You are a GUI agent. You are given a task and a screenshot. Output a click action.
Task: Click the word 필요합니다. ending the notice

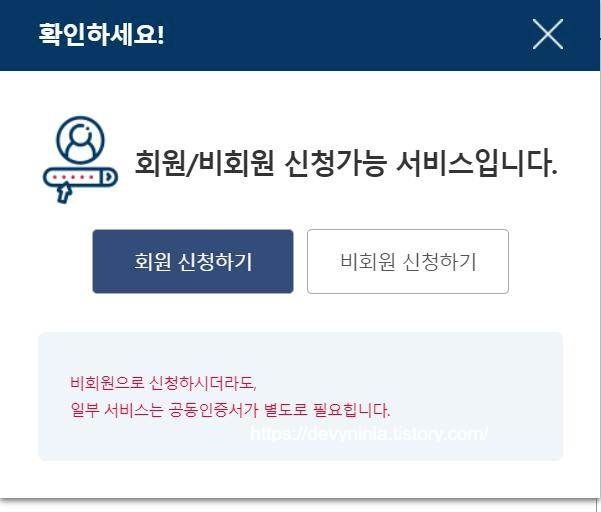tap(351, 410)
